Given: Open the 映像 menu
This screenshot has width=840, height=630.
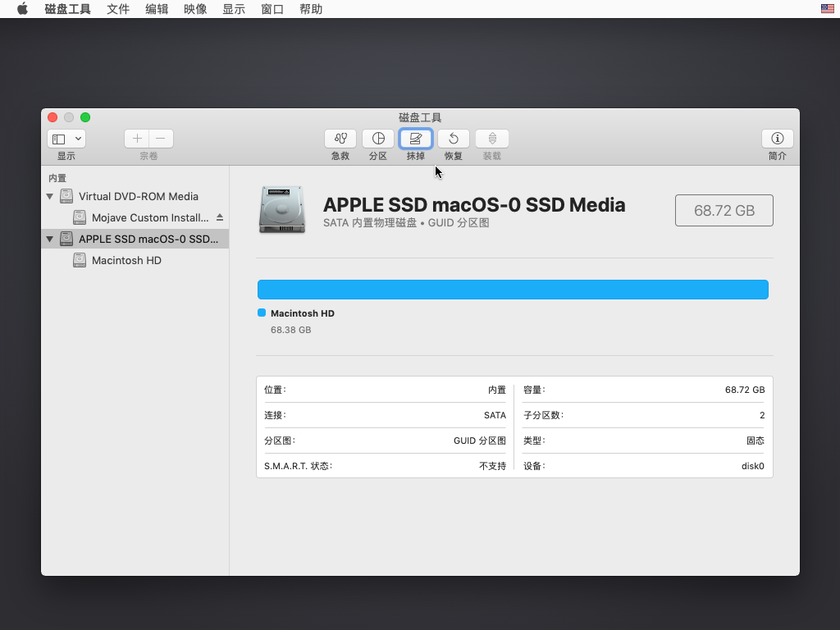Looking at the screenshot, I should pos(195,9).
